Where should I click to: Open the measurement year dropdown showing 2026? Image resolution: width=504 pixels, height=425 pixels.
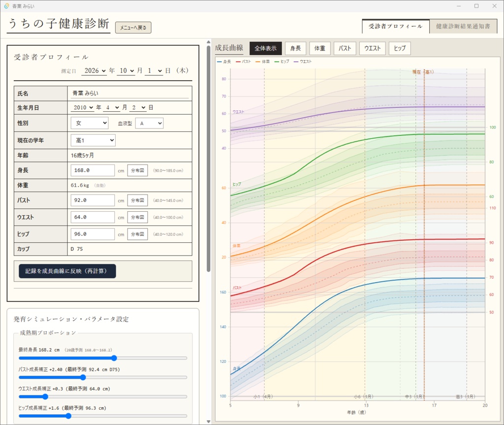pos(94,71)
